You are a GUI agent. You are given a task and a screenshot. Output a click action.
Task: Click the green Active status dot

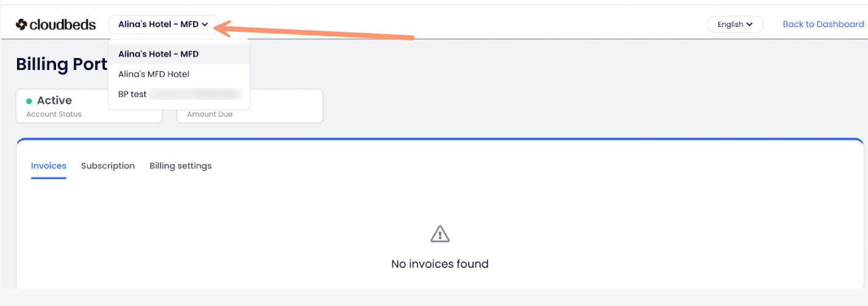pos(29,101)
